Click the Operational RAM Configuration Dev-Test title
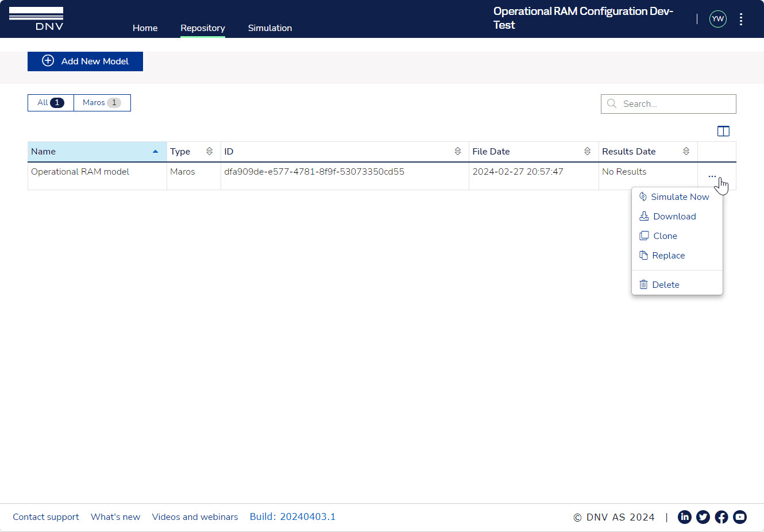Screen dimensions: 764x532 pos(583,18)
